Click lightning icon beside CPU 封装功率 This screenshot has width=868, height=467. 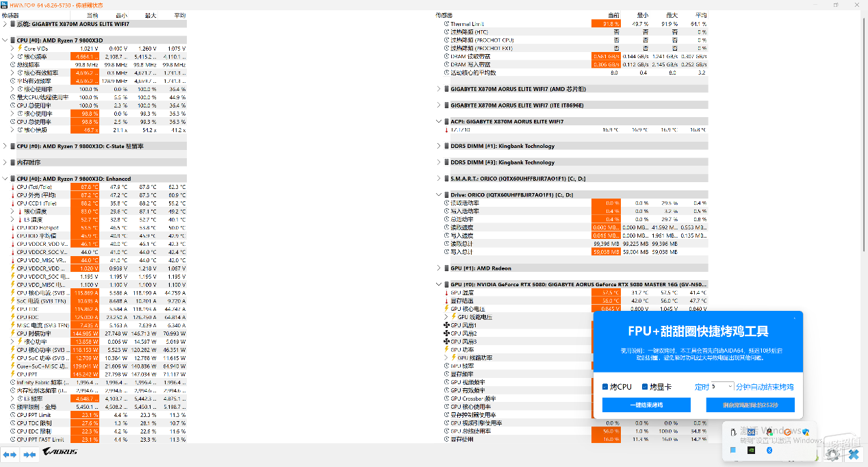13,333
